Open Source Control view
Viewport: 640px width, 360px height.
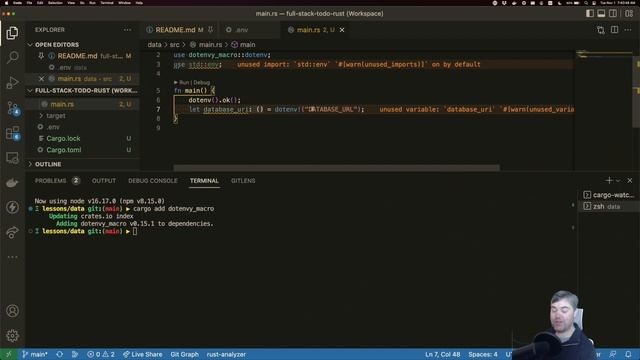click(12, 108)
